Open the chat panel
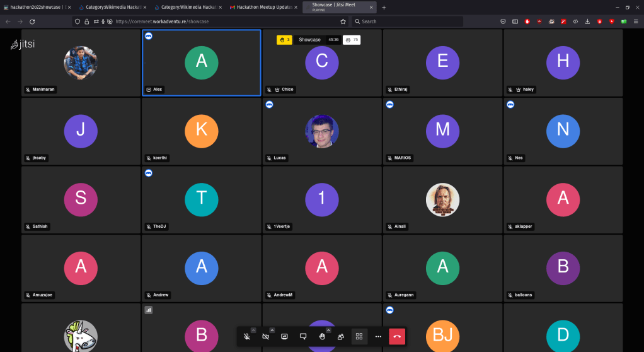The width and height of the screenshot is (644, 352). 303,337
